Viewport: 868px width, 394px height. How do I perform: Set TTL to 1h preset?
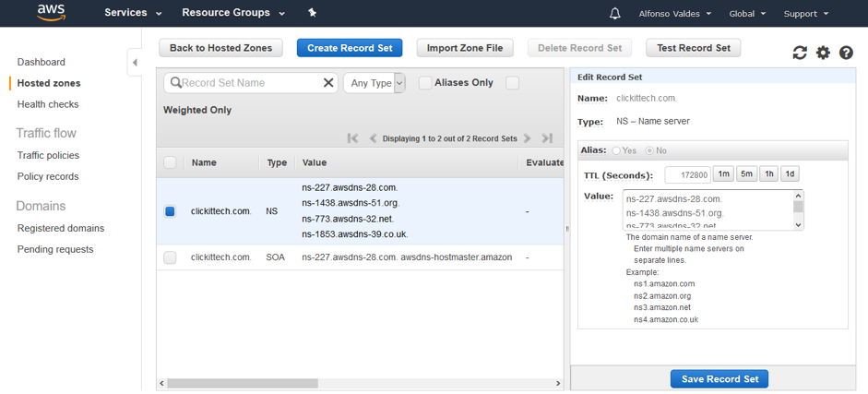768,174
